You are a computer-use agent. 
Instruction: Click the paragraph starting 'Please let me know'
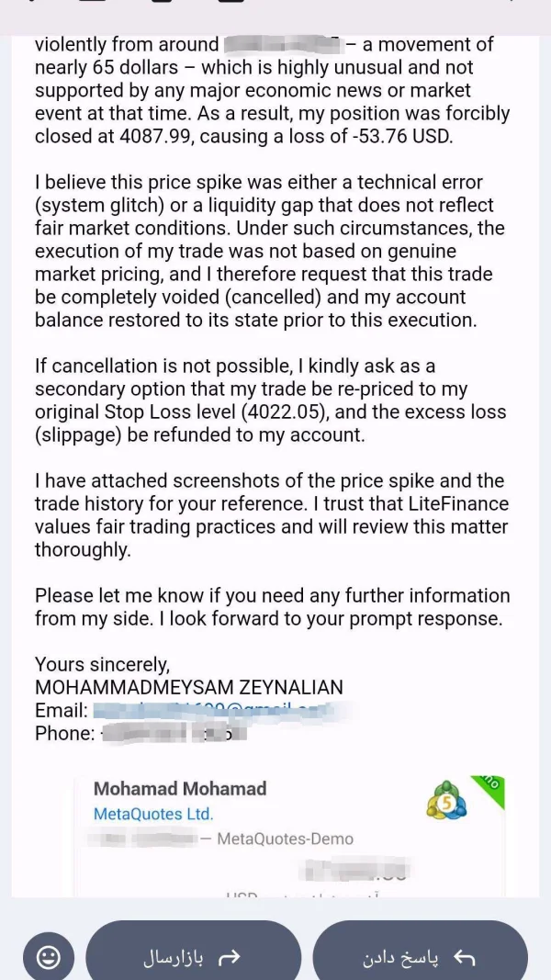[x=272, y=607]
